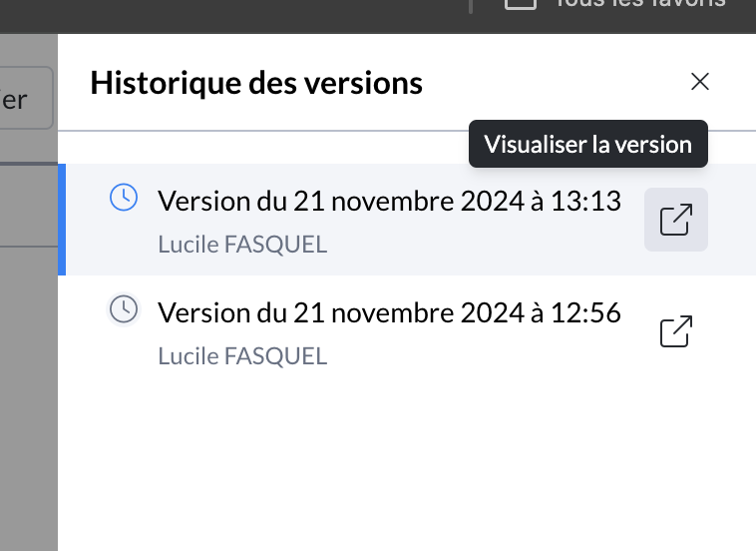Open the 12:56 version via its external-link icon
The width and height of the screenshot is (756, 551).
click(676, 331)
